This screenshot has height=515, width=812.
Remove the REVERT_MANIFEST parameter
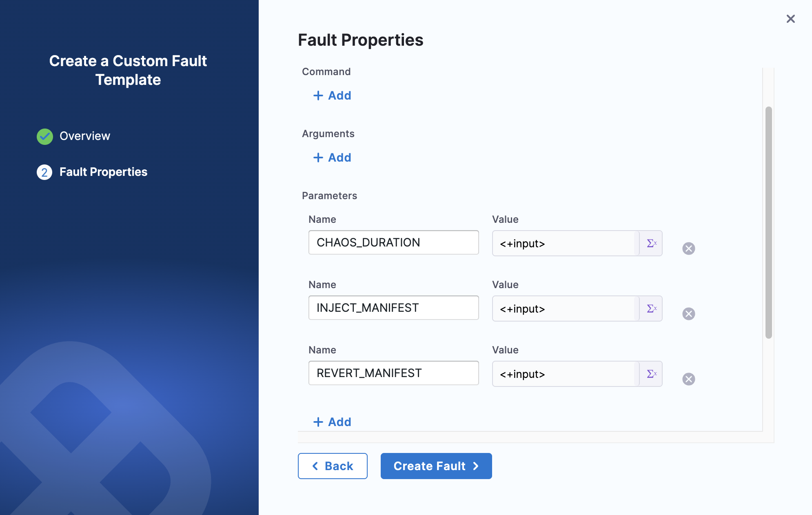click(x=689, y=379)
